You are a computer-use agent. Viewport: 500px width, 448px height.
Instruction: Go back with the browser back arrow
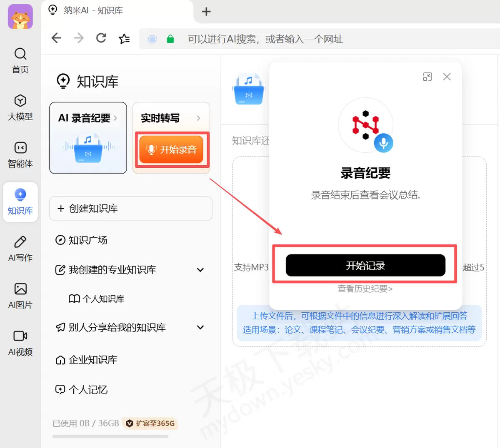point(56,38)
